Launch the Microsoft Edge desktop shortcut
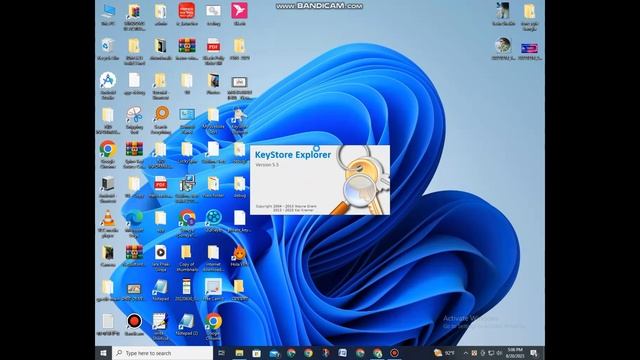640x360 pixels. click(134, 223)
